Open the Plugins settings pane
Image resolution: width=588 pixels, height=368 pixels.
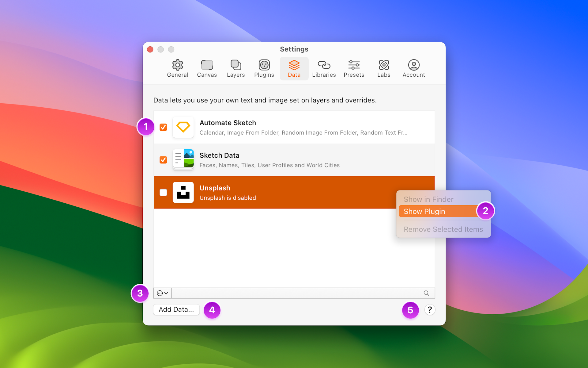pos(264,65)
